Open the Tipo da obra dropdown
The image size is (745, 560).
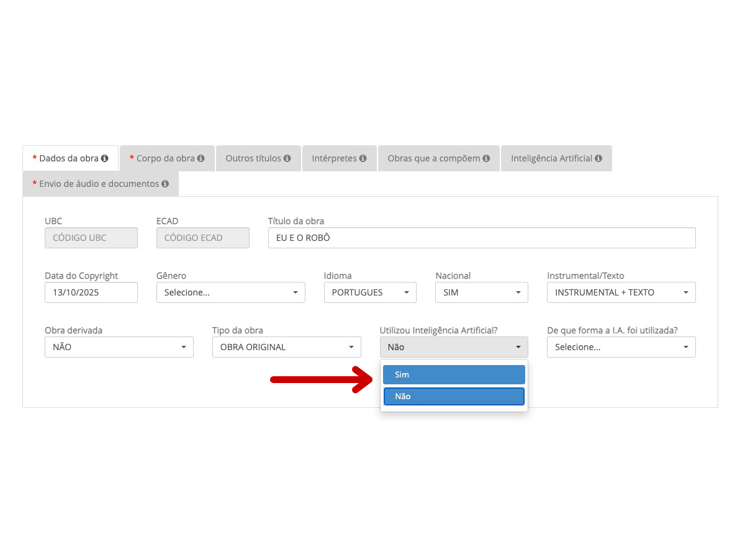(286, 347)
